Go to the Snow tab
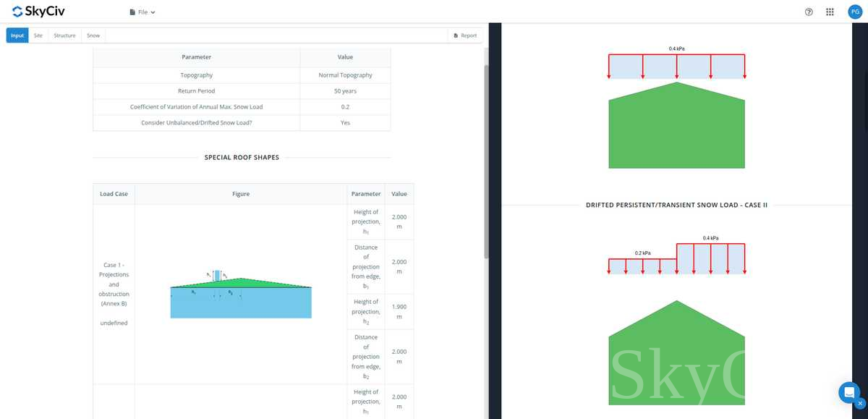Viewport: 868px width, 419px height. [x=93, y=35]
